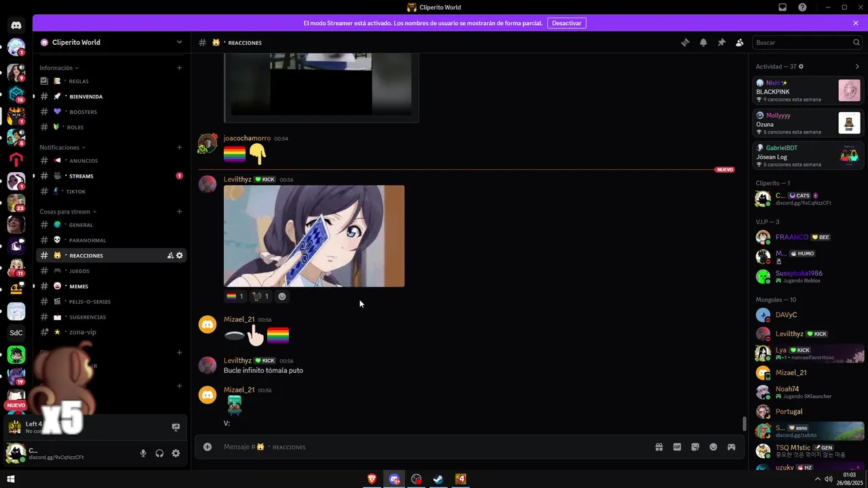
Task: Open the help question mark icon
Action: pyautogui.click(x=803, y=7)
